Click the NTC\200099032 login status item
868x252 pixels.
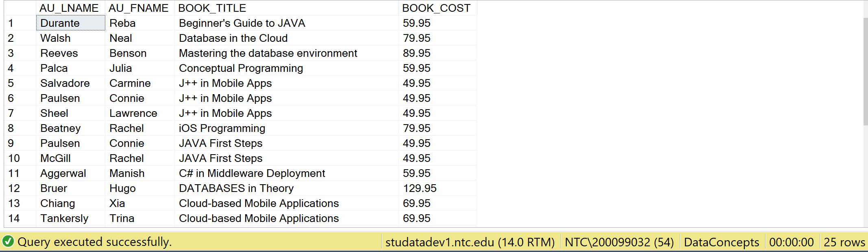[619, 242]
